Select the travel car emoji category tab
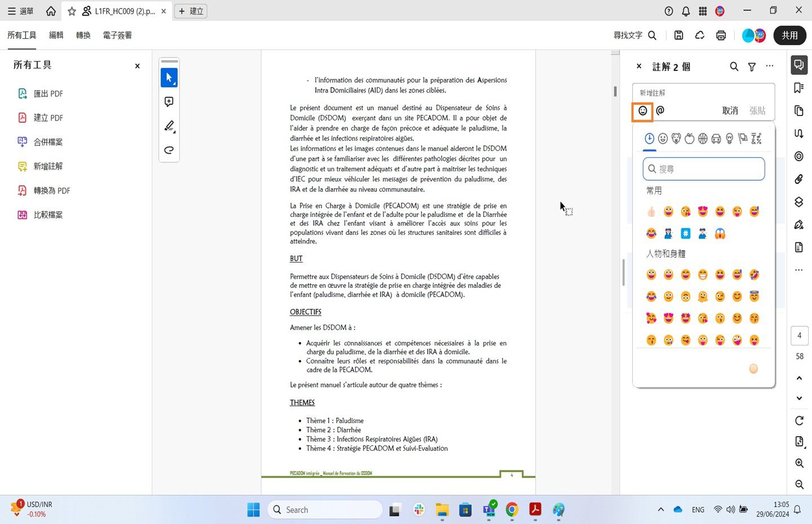Screen dimensions: 812x524 click(716, 139)
